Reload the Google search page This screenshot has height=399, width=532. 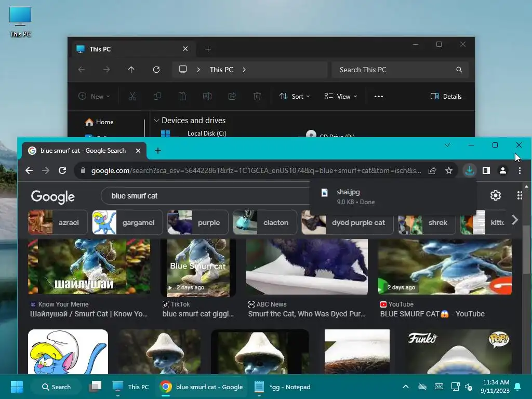tap(62, 170)
